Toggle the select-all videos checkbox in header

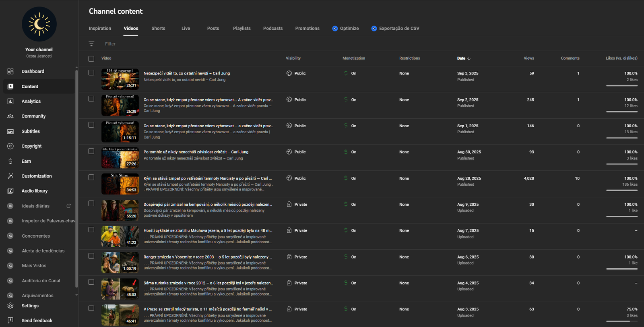(91, 59)
